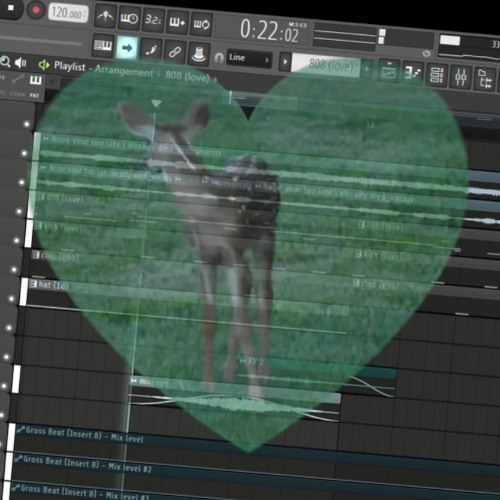The image size is (500, 500).
Task: Expand arrow after 808 (love) breadcrumb
Action: [215, 79]
